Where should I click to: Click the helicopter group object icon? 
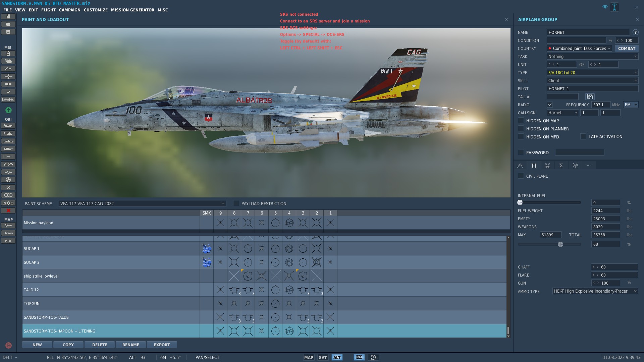tap(8, 134)
